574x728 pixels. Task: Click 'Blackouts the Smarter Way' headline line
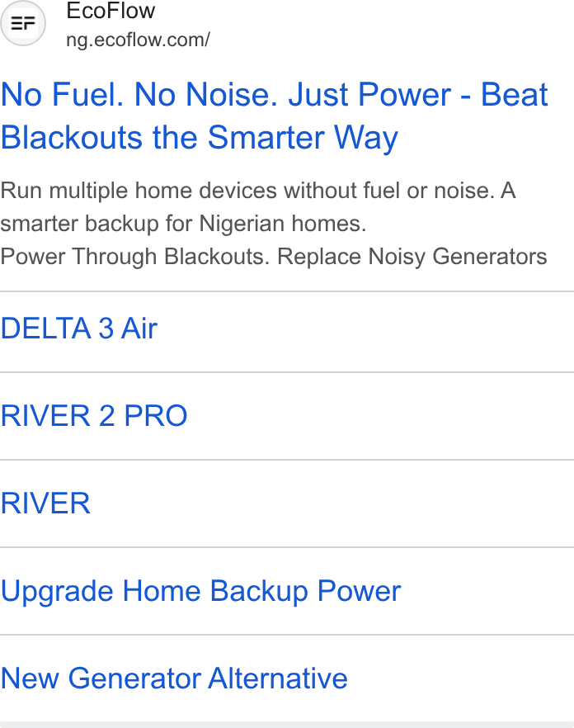click(200, 137)
